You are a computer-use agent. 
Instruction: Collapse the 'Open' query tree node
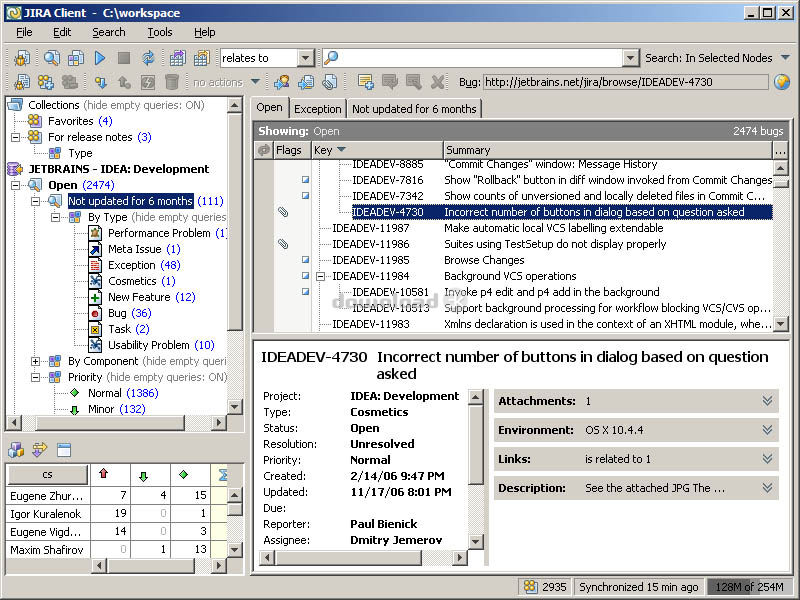point(15,185)
